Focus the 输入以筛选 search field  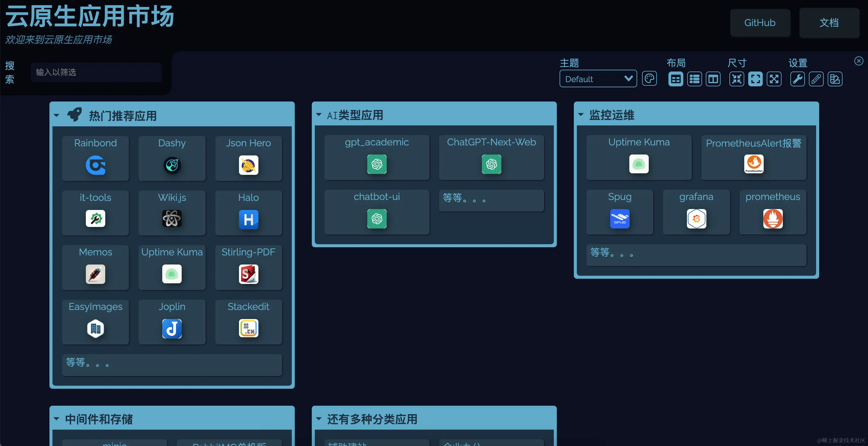click(96, 72)
